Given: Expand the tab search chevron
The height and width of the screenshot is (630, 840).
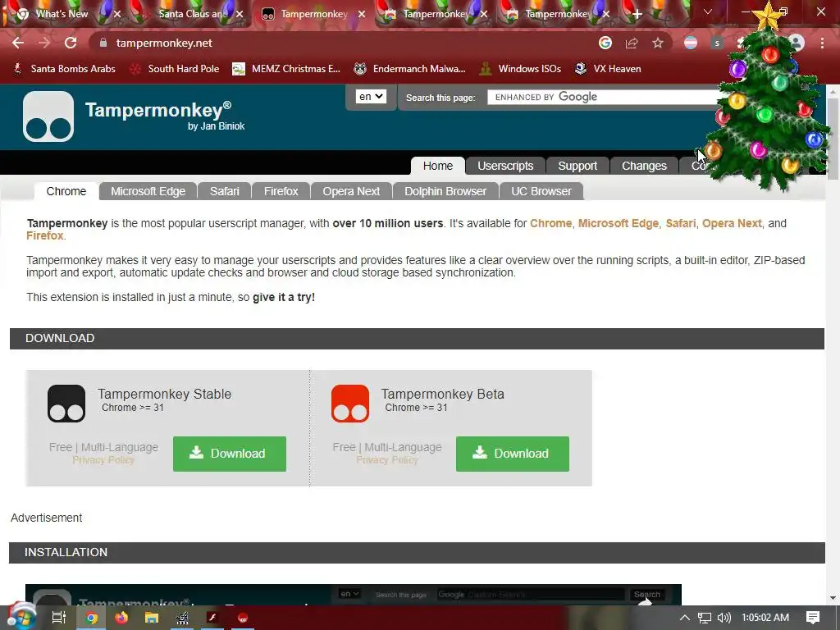Looking at the screenshot, I should pyautogui.click(x=708, y=11).
